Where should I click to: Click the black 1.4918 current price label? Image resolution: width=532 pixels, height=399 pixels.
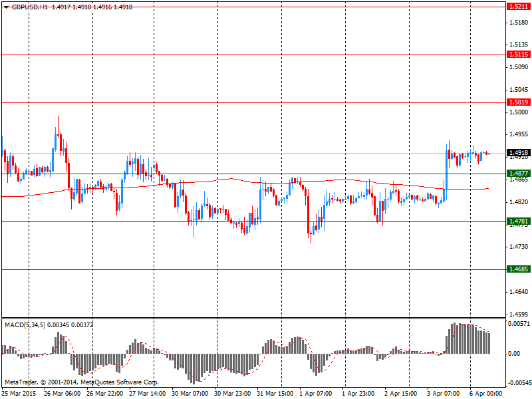[x=519, y=153]
